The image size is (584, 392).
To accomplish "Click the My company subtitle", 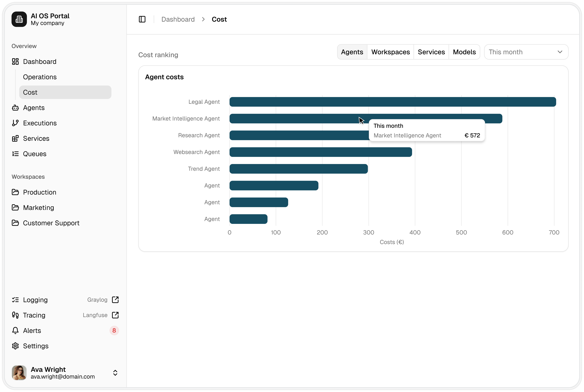I will tap(47, 23).
